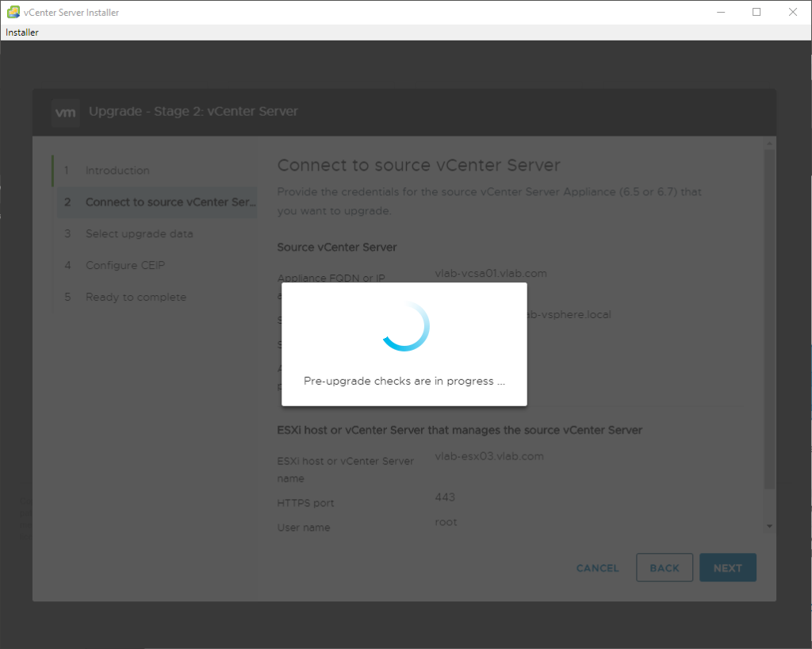Click the scrollbar up arrow
The width and height of the screenshot is (812, 649).
pyautogui.click(x=769, y=144)
